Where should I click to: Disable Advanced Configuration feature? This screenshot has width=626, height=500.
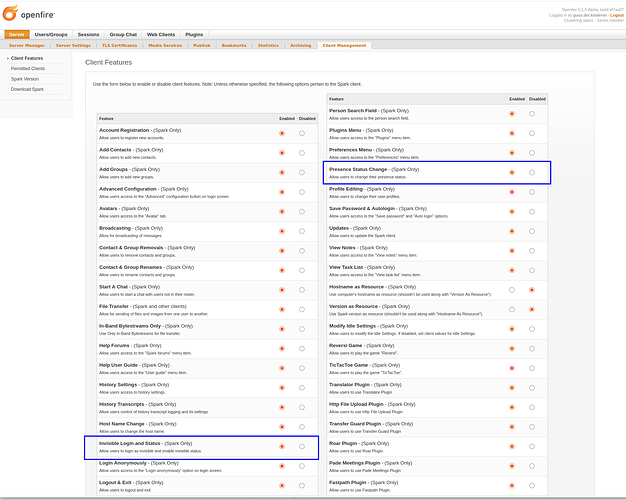click(x=302, y=192)
